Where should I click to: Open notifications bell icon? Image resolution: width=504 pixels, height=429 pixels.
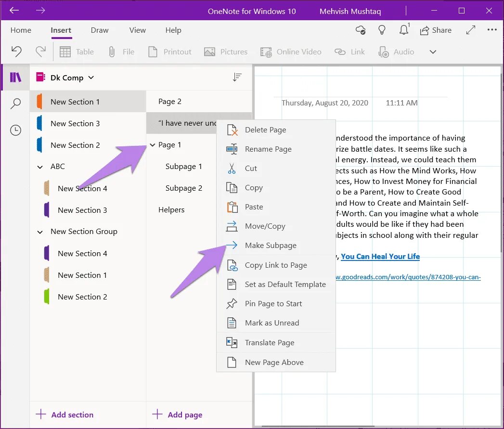[404, 29]
